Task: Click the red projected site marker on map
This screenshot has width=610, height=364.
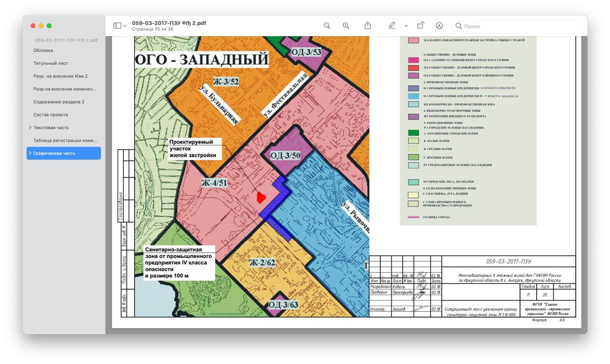Action: pyautogui.click(x=261, y=197)
